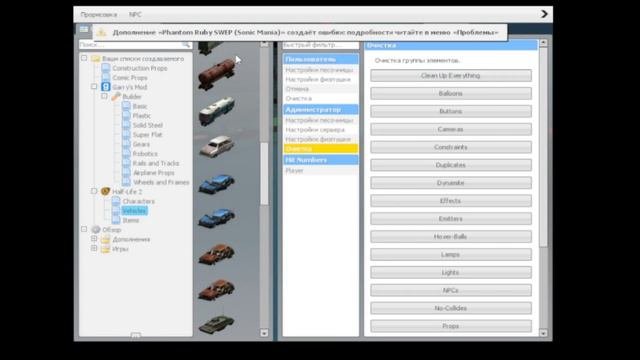
Task: Open Очистка under Пользователь
Action: [321, 98]
